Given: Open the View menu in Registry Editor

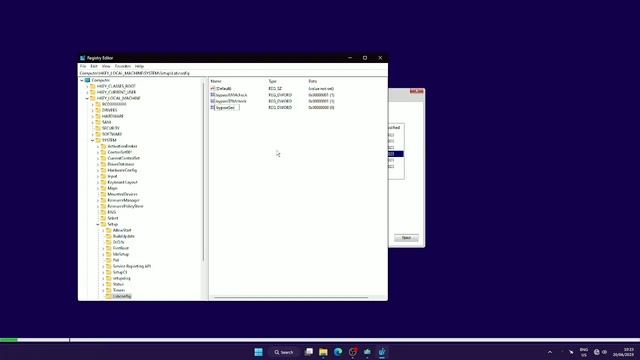Looking at the screenshot, I should (106, 66).
